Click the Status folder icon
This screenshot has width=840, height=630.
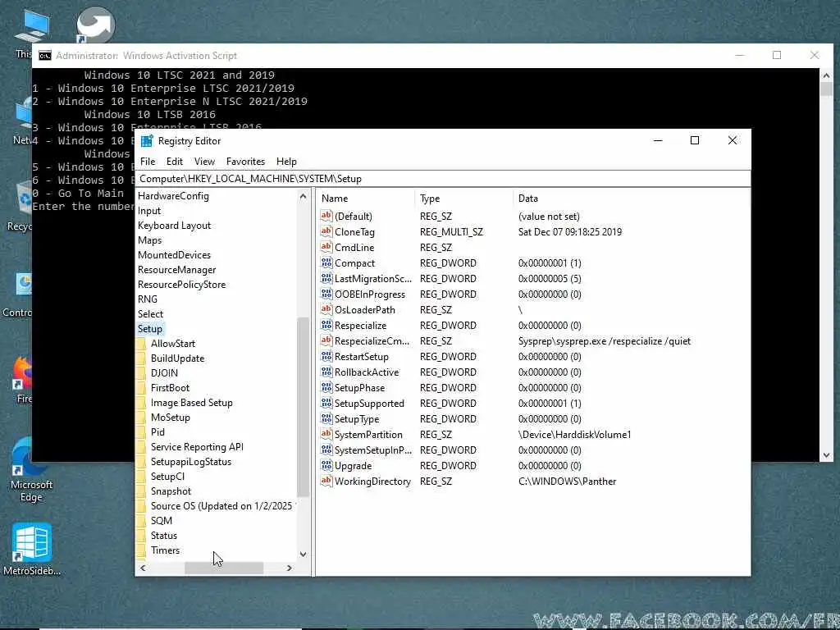click(x=141, y=536)
